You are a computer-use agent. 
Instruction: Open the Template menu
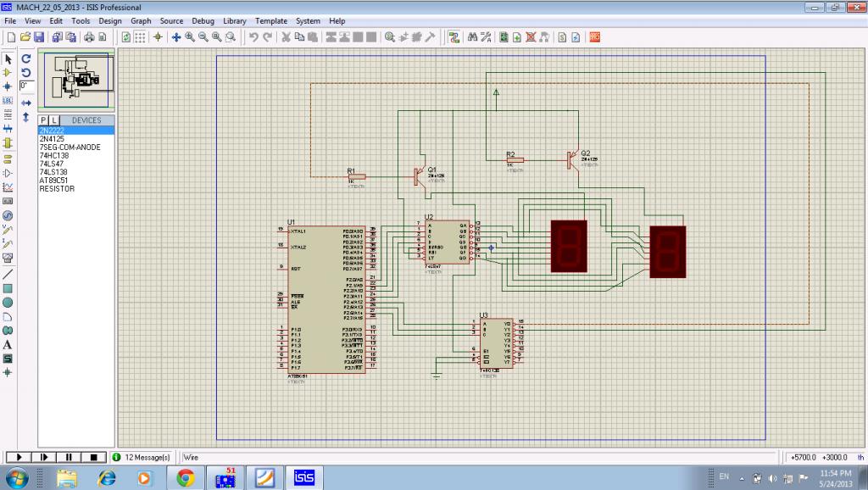click(x=271, y=20)
